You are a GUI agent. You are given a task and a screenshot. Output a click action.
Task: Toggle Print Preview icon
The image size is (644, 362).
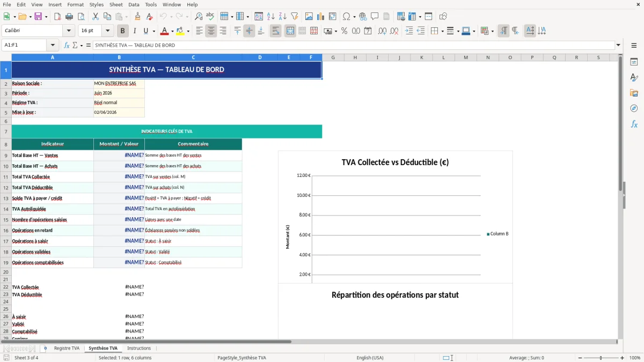[81, 17]
